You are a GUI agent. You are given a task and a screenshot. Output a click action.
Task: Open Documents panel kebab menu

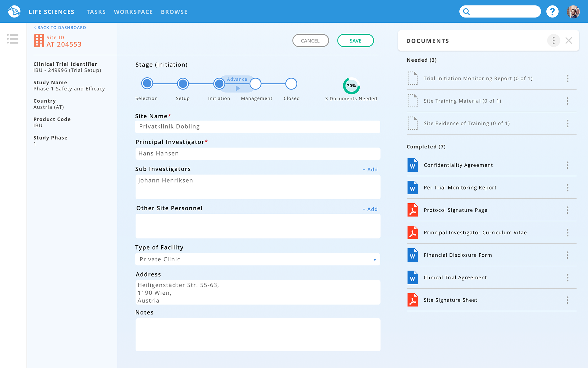(x=553, y=40)
